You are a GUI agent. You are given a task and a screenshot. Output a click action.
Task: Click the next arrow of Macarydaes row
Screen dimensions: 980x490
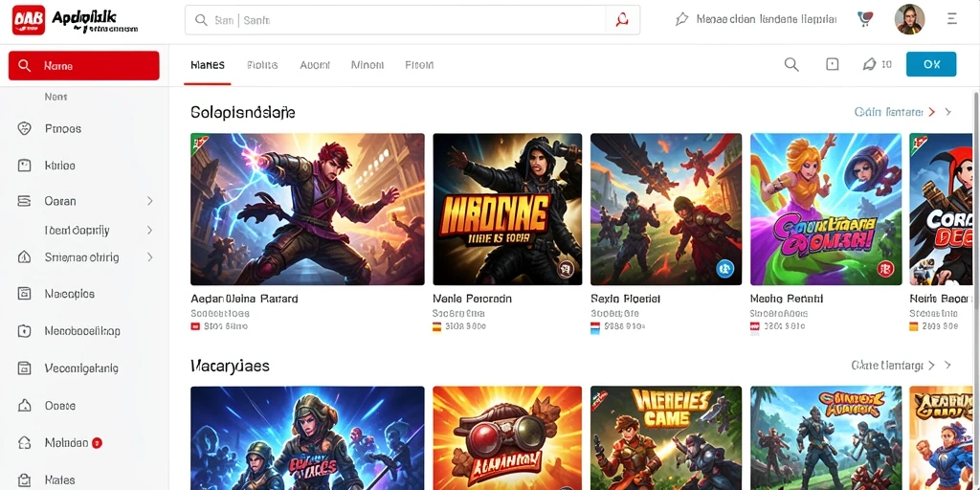(x=948, y=365)
